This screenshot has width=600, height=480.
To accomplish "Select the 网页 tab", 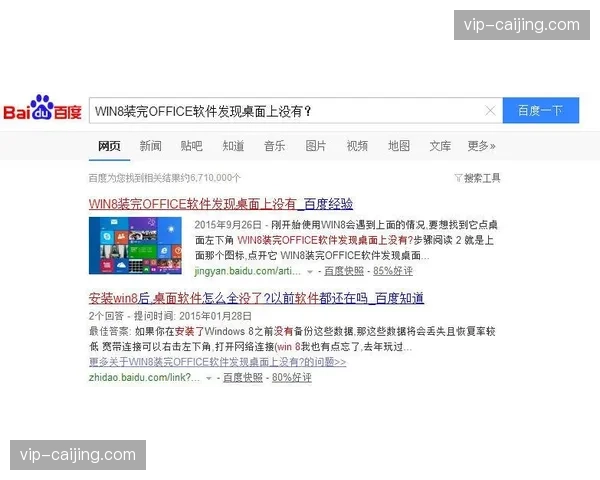I will [x=109, y=146].
